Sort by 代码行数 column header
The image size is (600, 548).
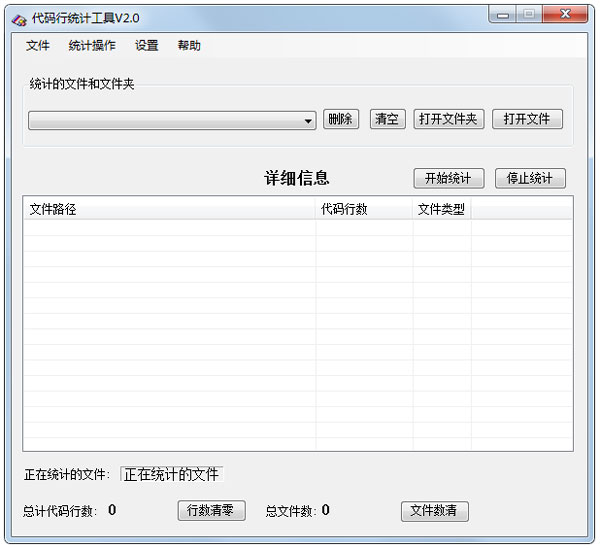(x=364, y=210)
